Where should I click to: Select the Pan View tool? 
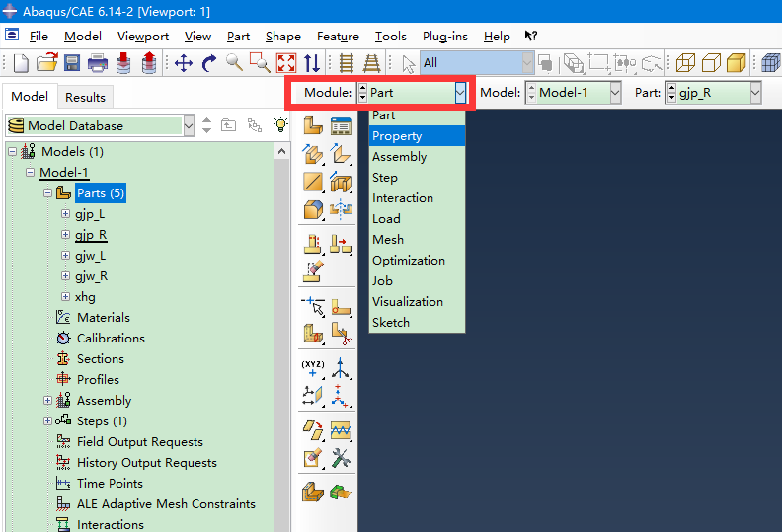(x=184, y=63)
